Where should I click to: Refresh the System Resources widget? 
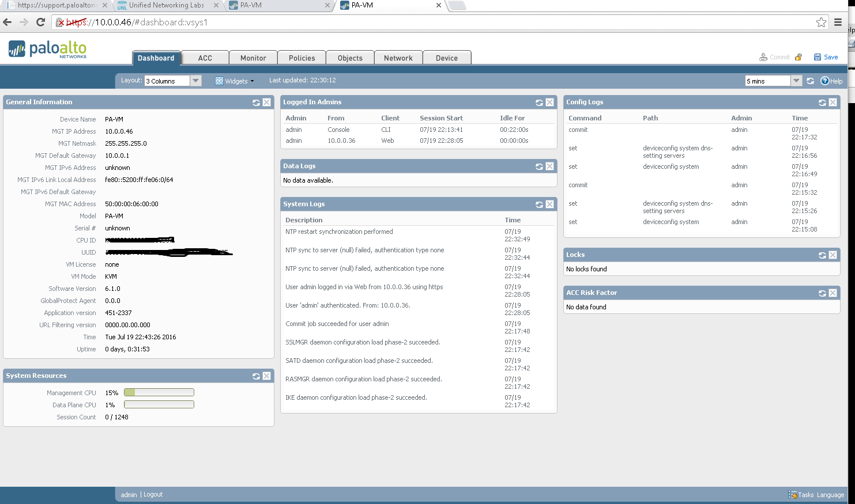coord(256,376)
